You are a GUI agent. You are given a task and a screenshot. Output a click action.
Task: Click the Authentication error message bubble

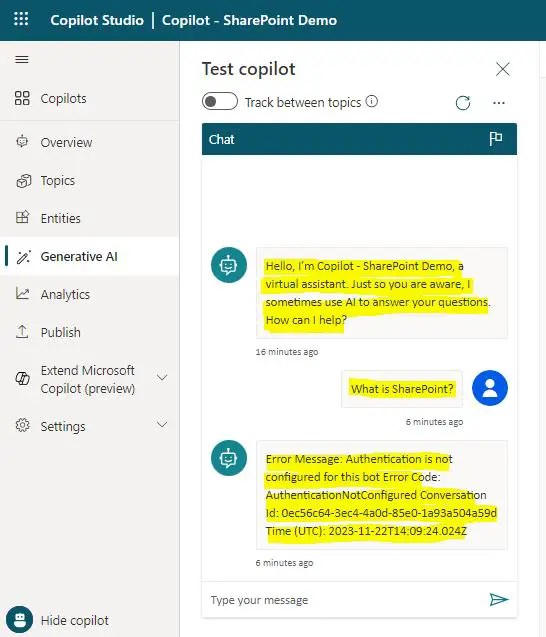[381, 495]
